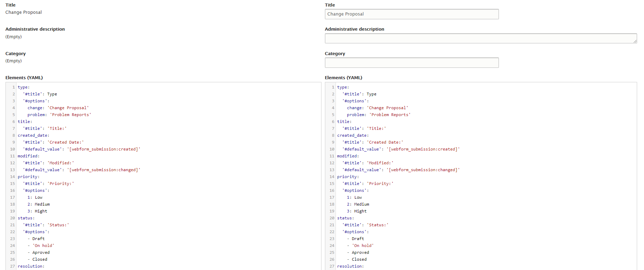This screenshot has height=270, width=644.
Task: Click '2: Medium' in left YAML viewer
Action: tap(39, 204)
